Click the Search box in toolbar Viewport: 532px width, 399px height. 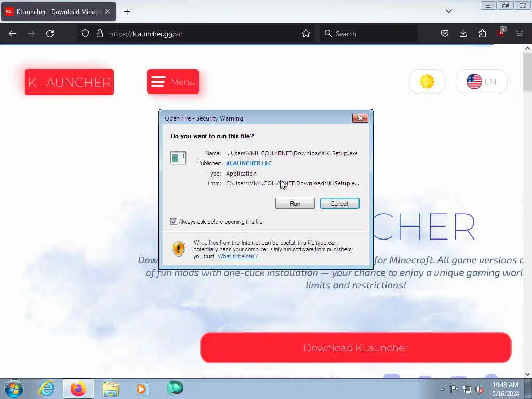[368, 34]
